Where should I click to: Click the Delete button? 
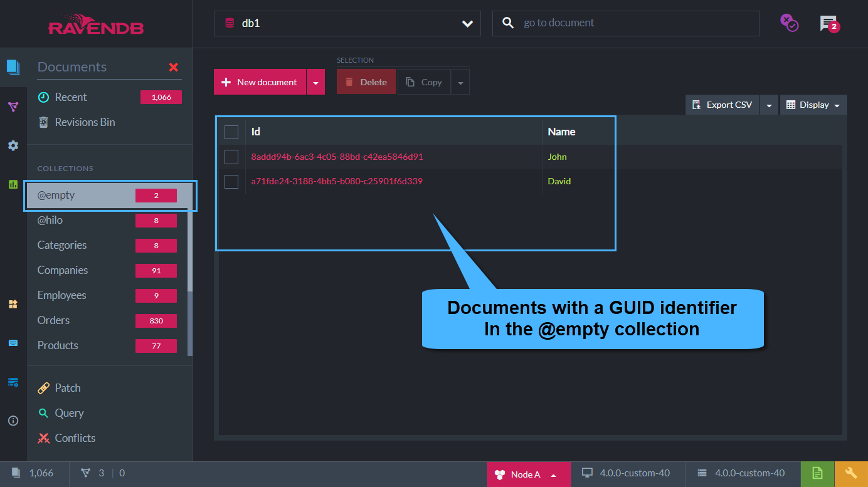tap(366, 82)
